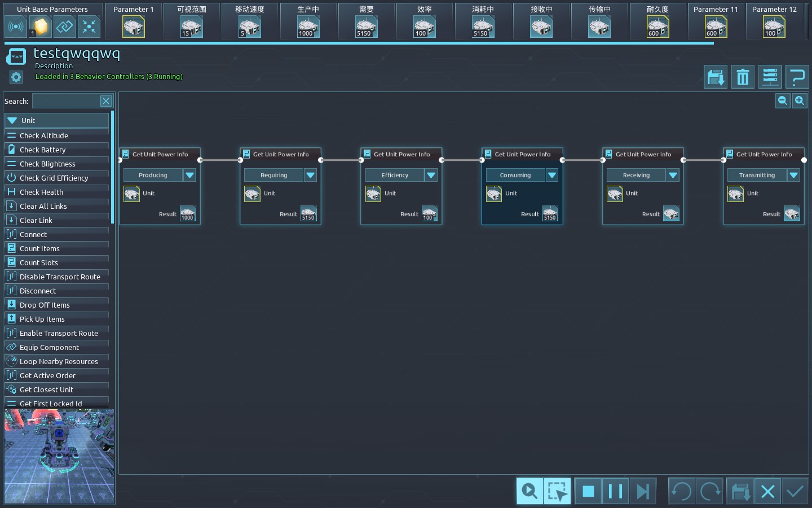The width and height of the screenshot is (812, 508).
Task: Select Get Closest Unit instruction
Action: tap(46, 389)
